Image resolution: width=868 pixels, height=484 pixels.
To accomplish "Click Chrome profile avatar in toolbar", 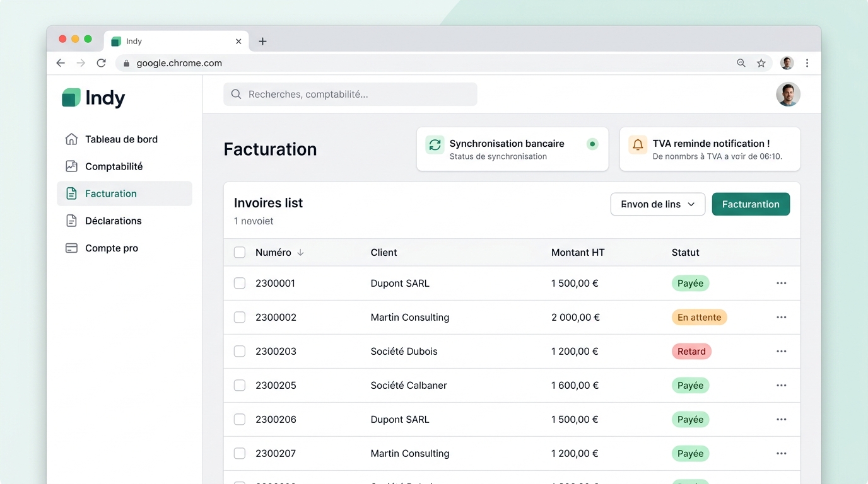I will [x=787, y=63].
